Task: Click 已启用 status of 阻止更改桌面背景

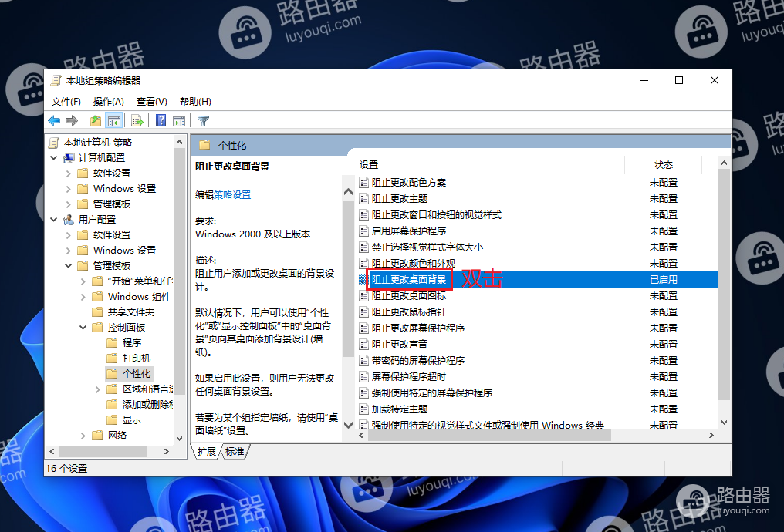Action: (x=664, y=280)
